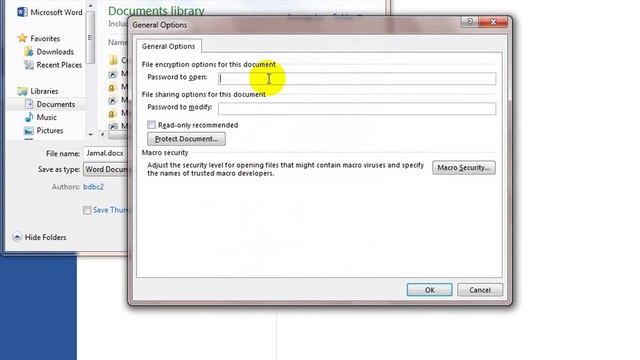640x360 pixels.
Task: Click the Pictures library icon
Action: [29, 131]
